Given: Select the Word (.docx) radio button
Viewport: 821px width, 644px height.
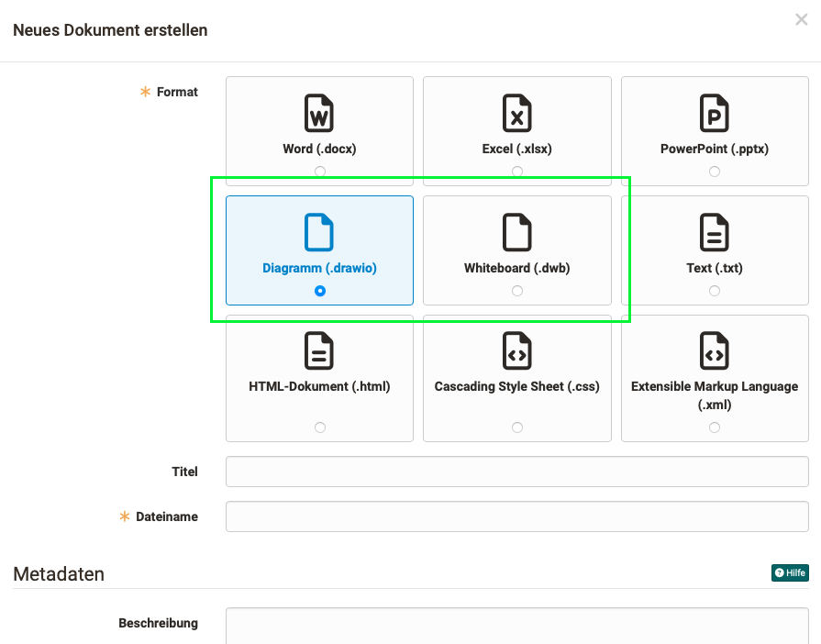Looking at the screenshot, I should 319,172.
